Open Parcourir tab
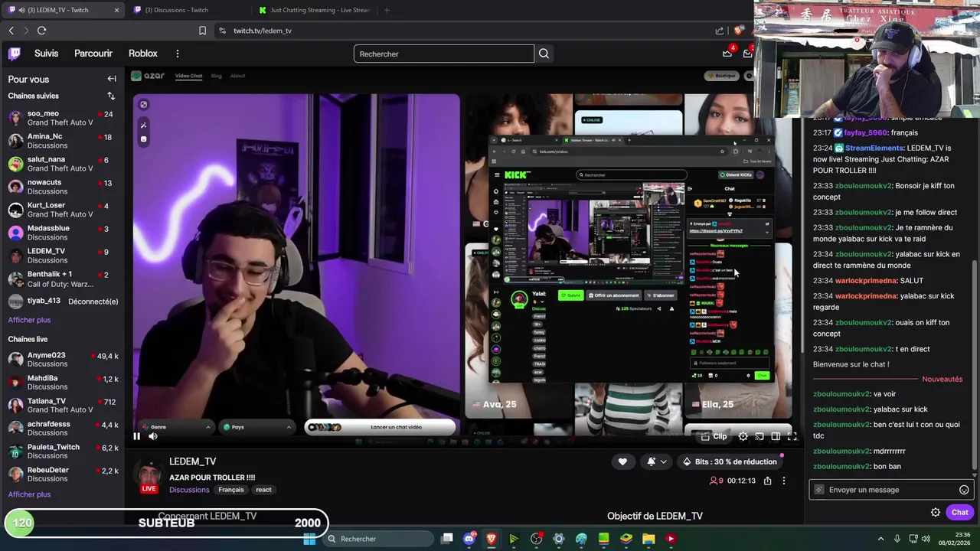 93,54
